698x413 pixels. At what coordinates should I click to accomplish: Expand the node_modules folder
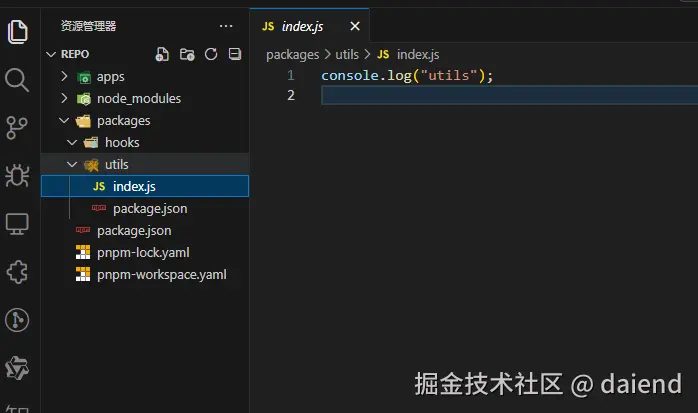coord(138,98)
